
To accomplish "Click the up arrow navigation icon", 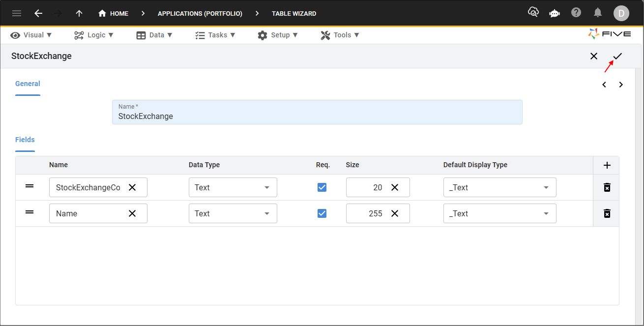I will coord(79,13).
